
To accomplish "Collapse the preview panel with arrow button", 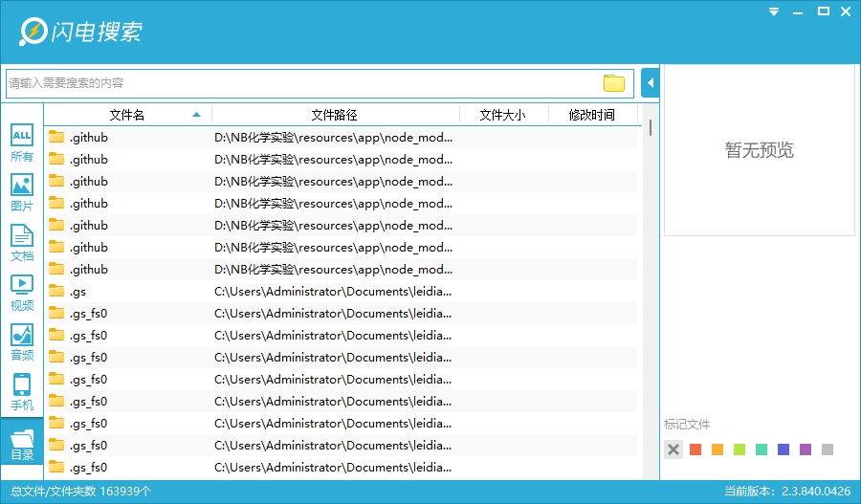I will (x=651, y=83).
